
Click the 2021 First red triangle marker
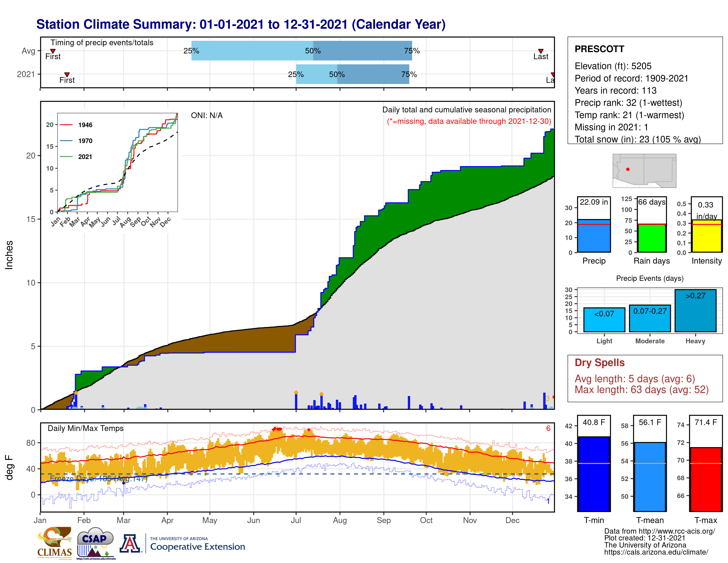point(67,74)
